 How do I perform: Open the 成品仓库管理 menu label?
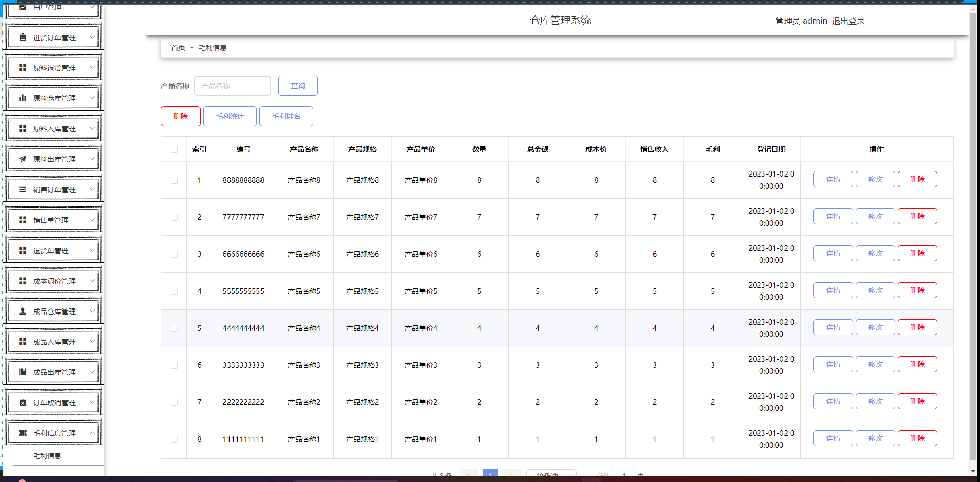pyautogui.click(x=54, y=312)
